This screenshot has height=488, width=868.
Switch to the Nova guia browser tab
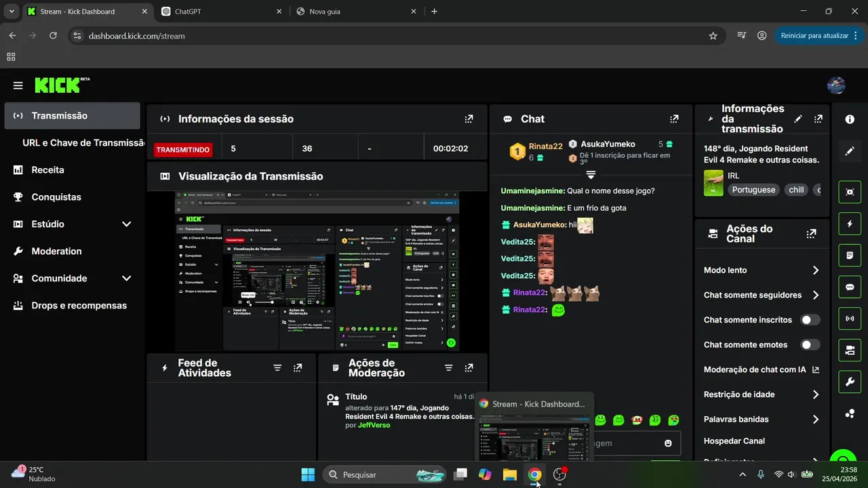click(x=356, y=12)
